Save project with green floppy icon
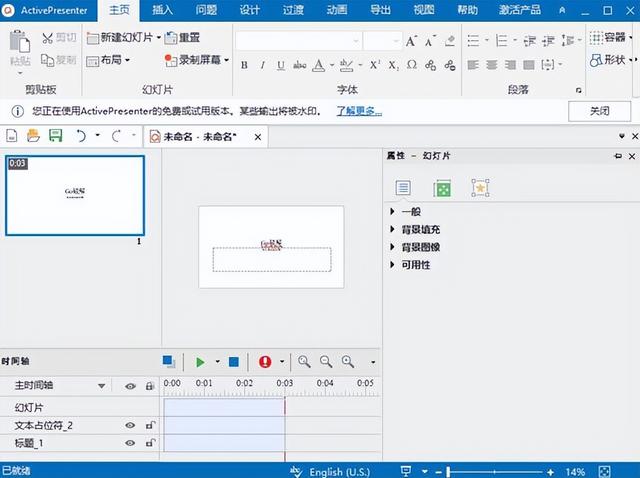This screenshot has height=478, width=640. 56,136
